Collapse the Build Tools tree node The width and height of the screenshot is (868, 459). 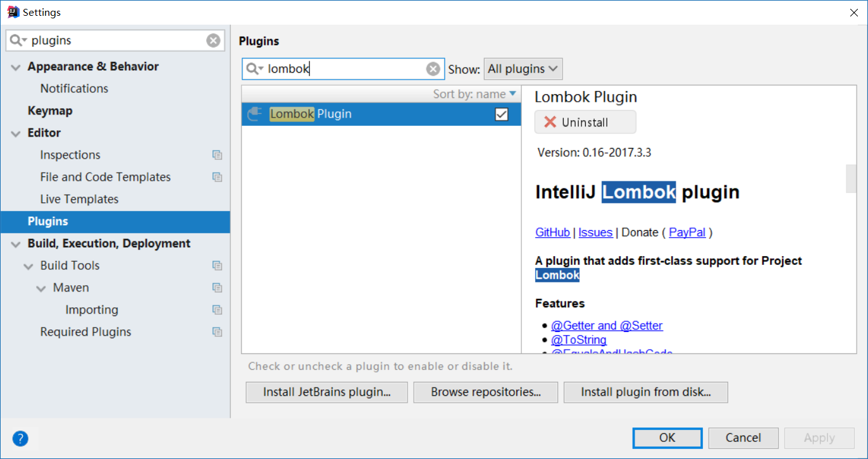[x=28, y=266]
